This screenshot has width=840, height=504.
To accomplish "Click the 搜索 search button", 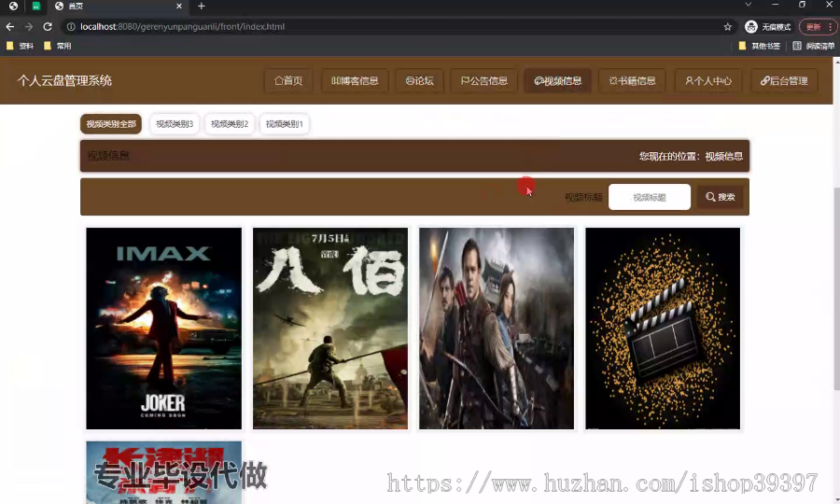I will click(720, 197).
